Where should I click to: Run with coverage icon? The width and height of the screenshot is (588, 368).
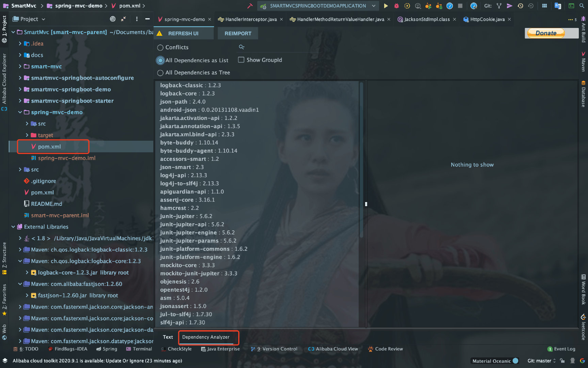[407, 6]
